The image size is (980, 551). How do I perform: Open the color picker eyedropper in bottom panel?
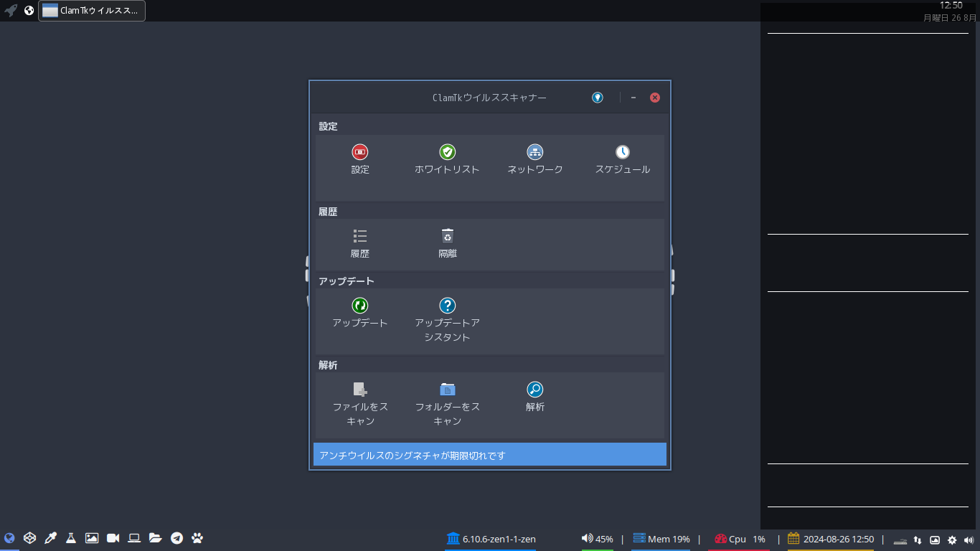pyautogui.click(x=50, y=538)
